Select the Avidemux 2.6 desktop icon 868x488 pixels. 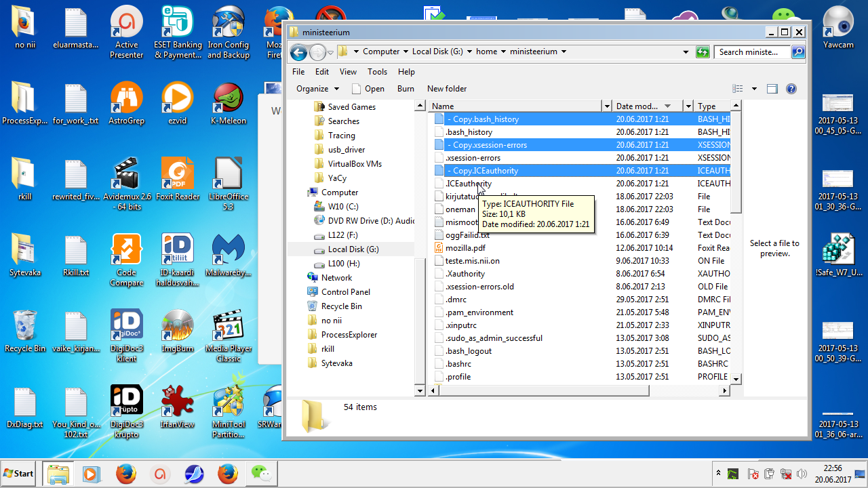[x=126, y=184]
